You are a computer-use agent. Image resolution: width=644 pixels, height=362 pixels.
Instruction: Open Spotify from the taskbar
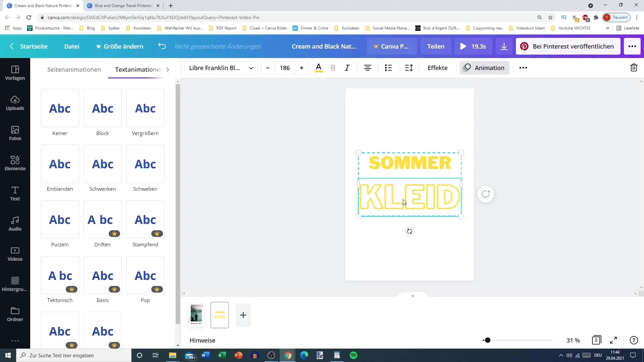click(354, 355)
